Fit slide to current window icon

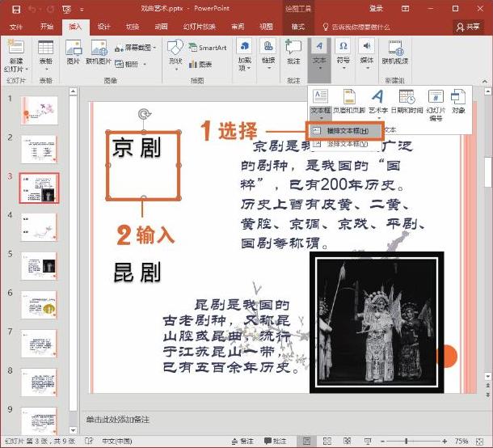479,441
